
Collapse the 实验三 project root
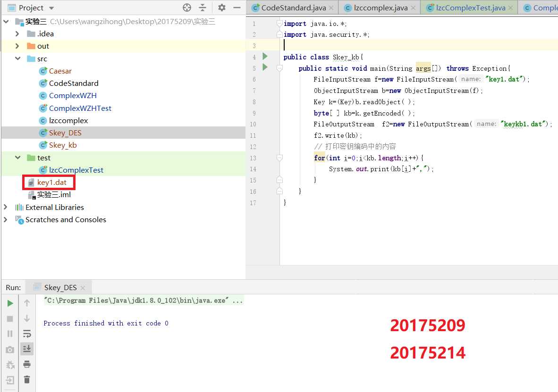click(6, 22)
